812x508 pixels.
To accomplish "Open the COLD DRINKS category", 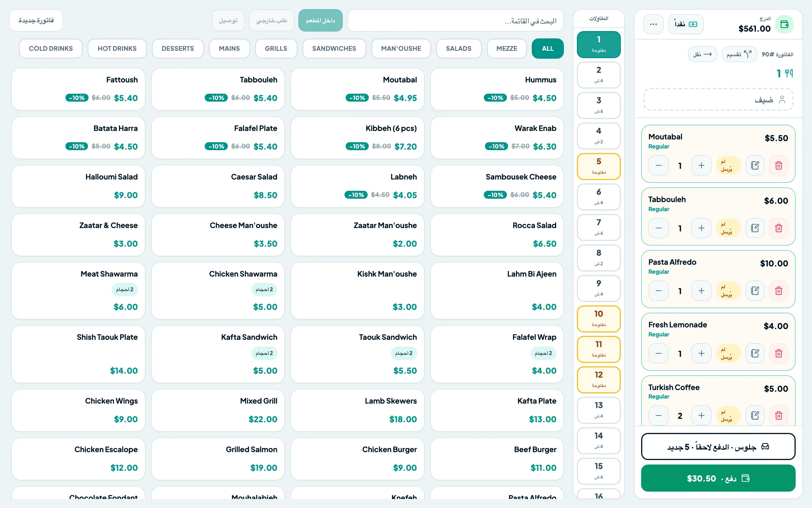I will tap(51, 48).
